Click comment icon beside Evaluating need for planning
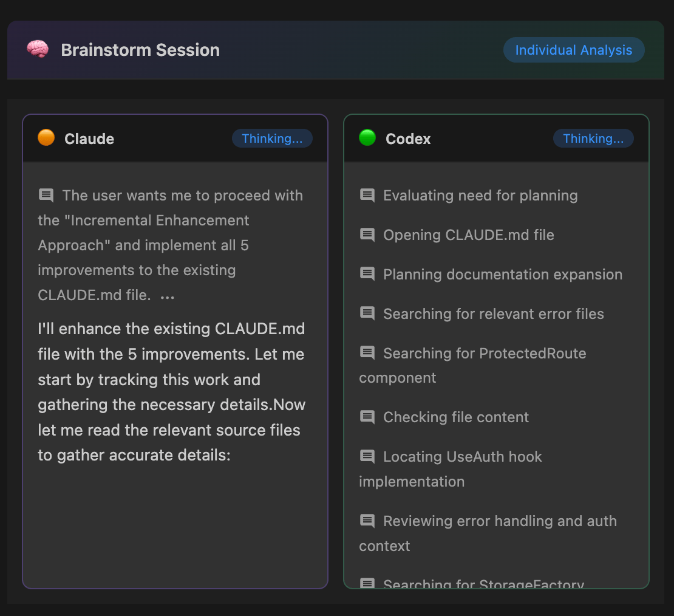The height and width of the screenshot is (616, 674). pyautogui.click(x=367, y=195)
